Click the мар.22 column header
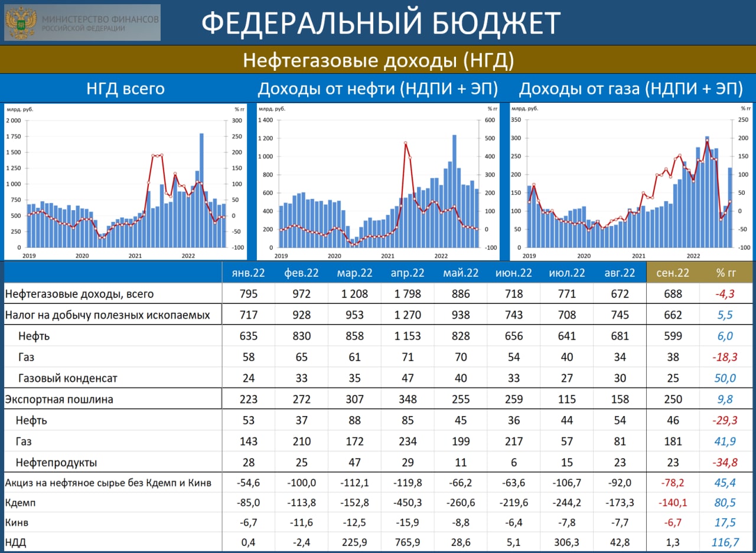This screenshot has width=756, height=553. click(x=354, y=273)
